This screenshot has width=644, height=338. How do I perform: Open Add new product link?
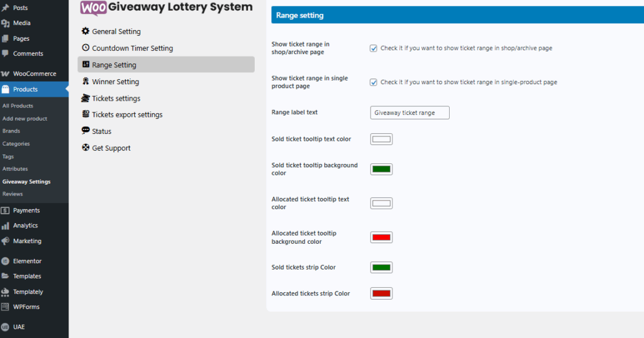(25, 119)
